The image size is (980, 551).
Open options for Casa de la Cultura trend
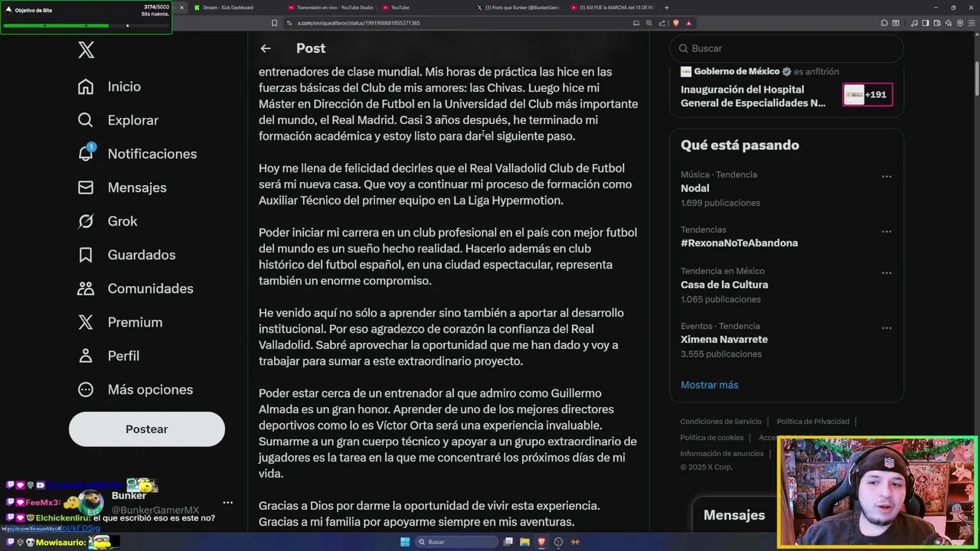tap(887, 273)
